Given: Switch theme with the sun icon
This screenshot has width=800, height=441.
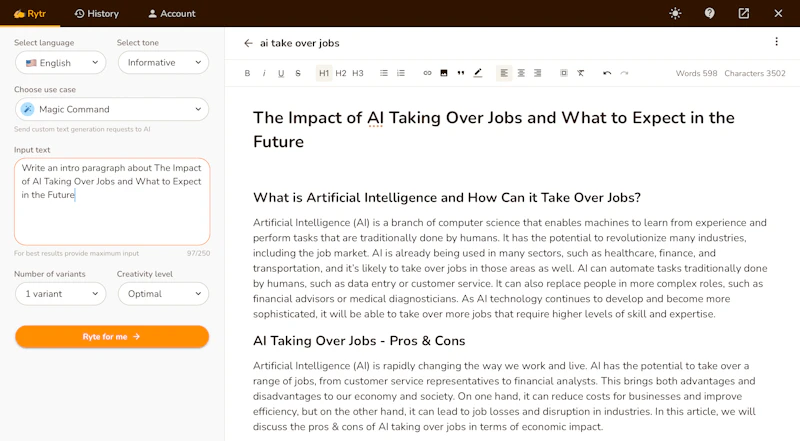Looking at the screenshot, I should (x=675, y=13).
